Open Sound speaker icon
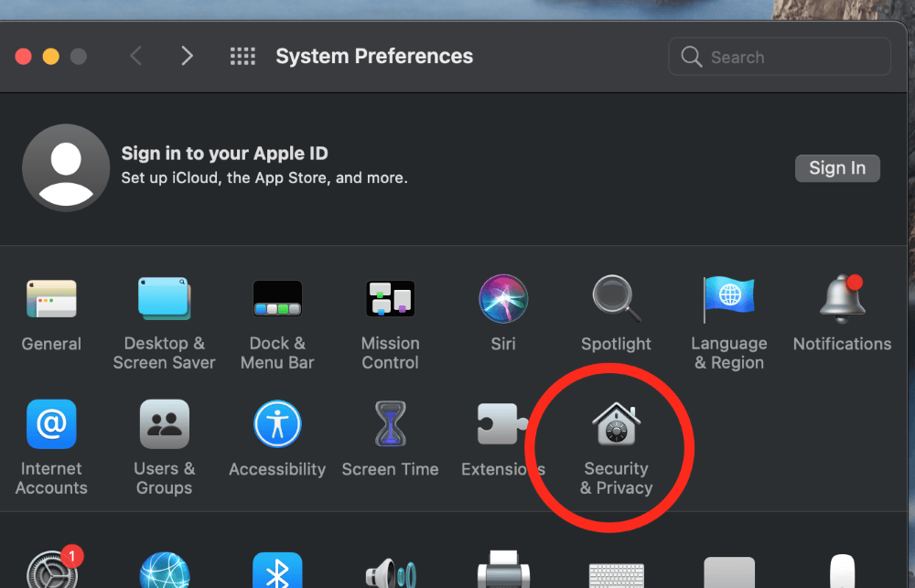Image resolution: width=915 pixels, height=588 pixels. coord(391,572)
